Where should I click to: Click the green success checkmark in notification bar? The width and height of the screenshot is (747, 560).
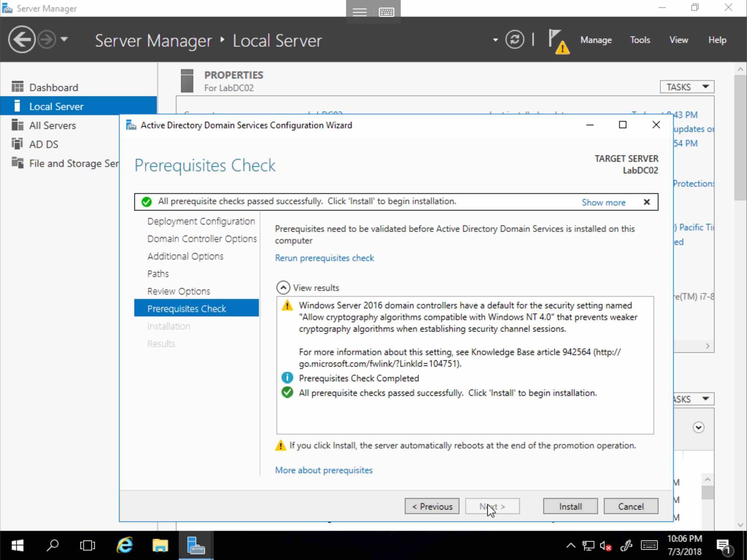click(x=146, y=202)
